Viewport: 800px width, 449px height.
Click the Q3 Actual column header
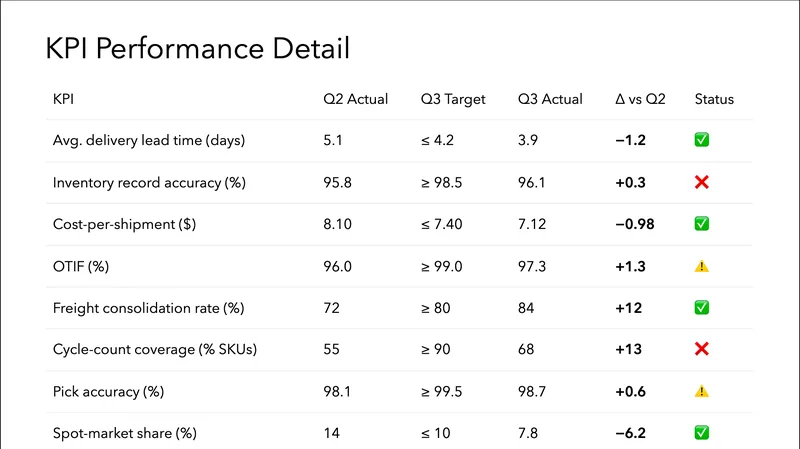[x=550, y=99]
